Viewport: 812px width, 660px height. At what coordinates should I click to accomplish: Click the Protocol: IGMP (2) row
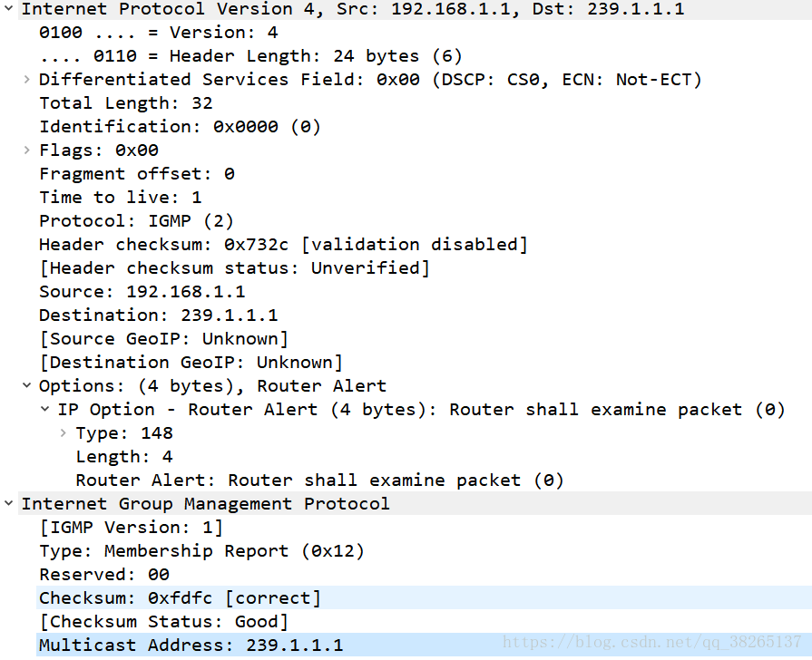pyautogui.click(x=136, y=221)
